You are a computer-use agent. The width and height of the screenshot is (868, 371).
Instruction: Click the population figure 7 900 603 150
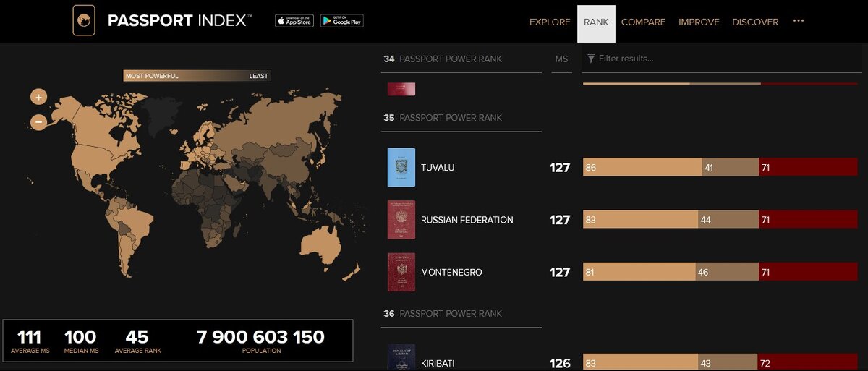(260, 336)
